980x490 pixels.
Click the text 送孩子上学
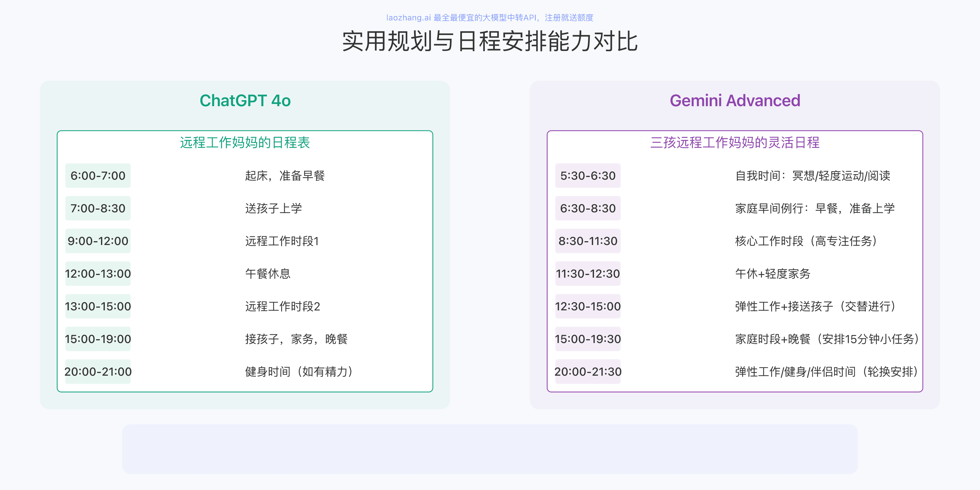[274, 209]
